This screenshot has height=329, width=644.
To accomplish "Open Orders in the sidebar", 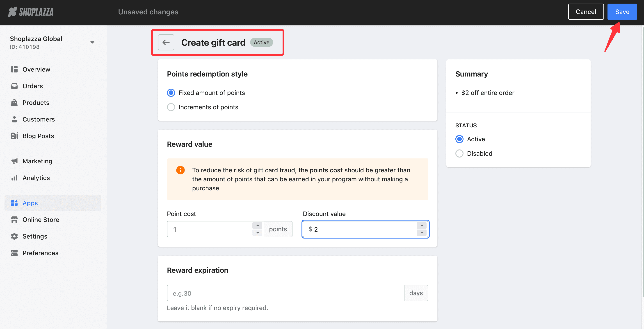I will tap(53, 86).
